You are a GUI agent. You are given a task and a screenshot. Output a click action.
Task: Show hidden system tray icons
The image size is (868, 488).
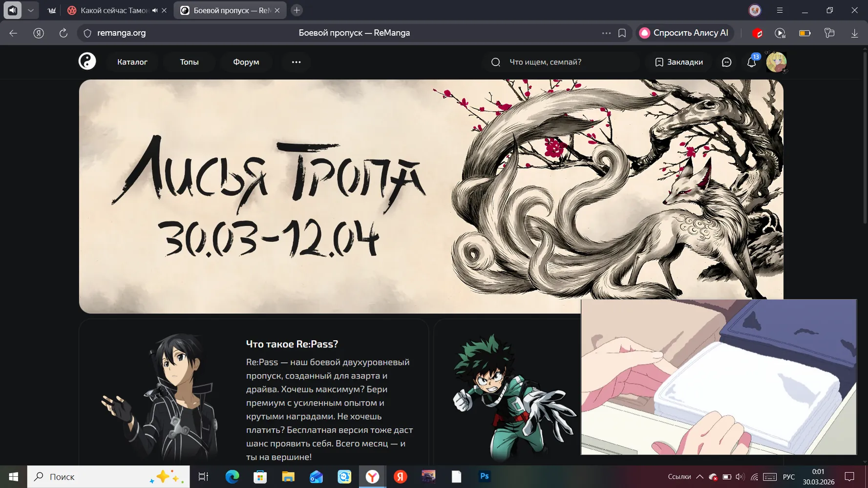[699, 477]
